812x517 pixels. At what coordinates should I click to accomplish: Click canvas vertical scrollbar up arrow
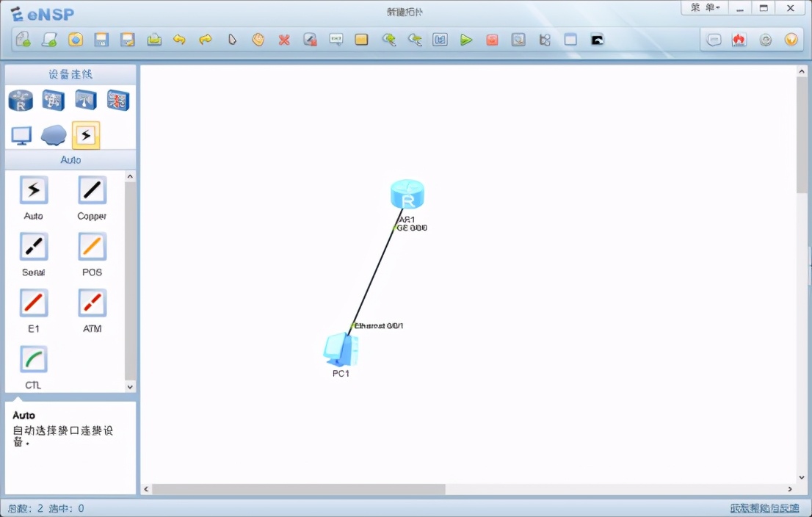coord(802,71)
